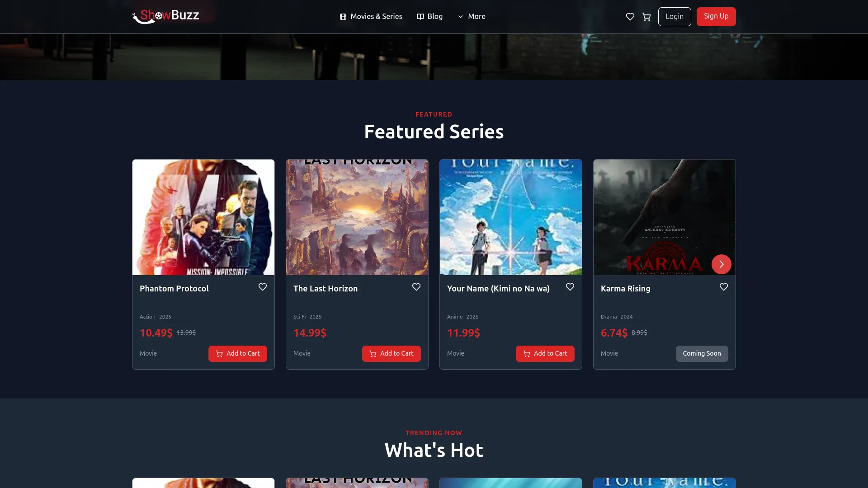Favorite The Last Horizon with heart icon
The width and height of the screenshot is (868, 488).
pos(416,287)
